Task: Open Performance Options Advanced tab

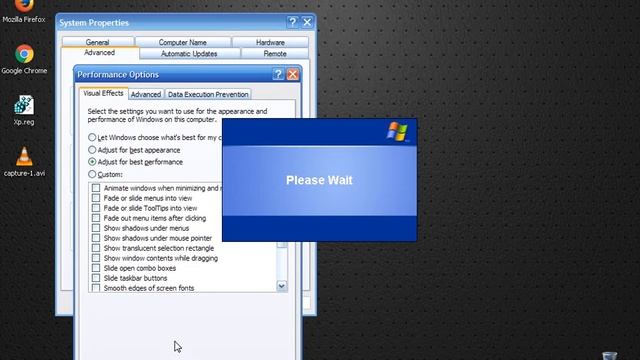Action: [x=146, y=94]
